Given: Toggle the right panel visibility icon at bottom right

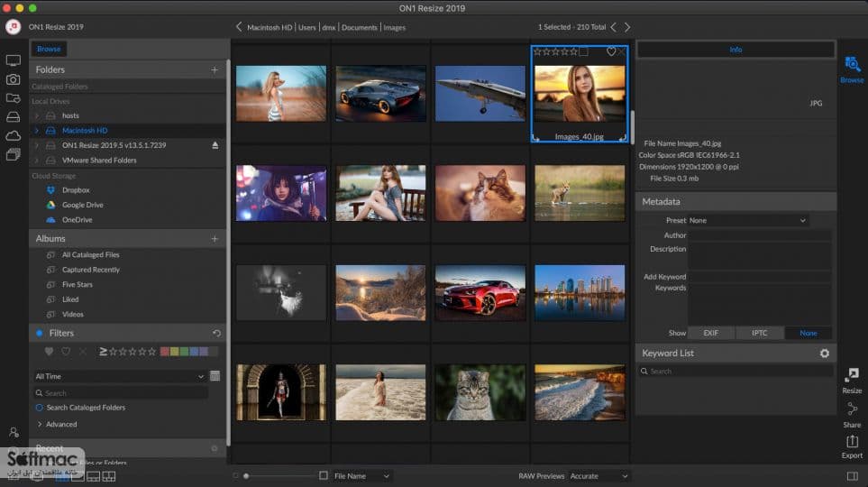Looking at the screenshot, I should (852, 476).
